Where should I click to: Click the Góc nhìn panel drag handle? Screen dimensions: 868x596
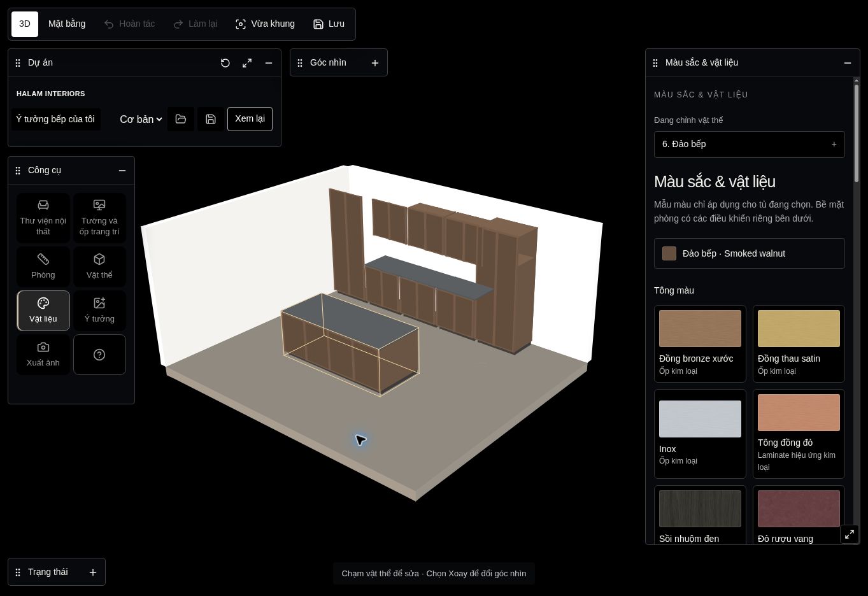click(300, 63)
